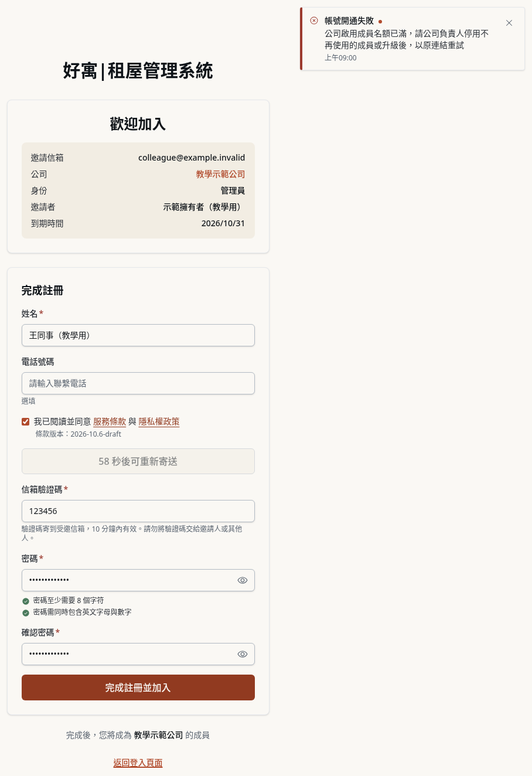Click the 條款版本：2026-10.6-draft text
The height and width of the screenshot is (776, 532).
tap(79, 434)
